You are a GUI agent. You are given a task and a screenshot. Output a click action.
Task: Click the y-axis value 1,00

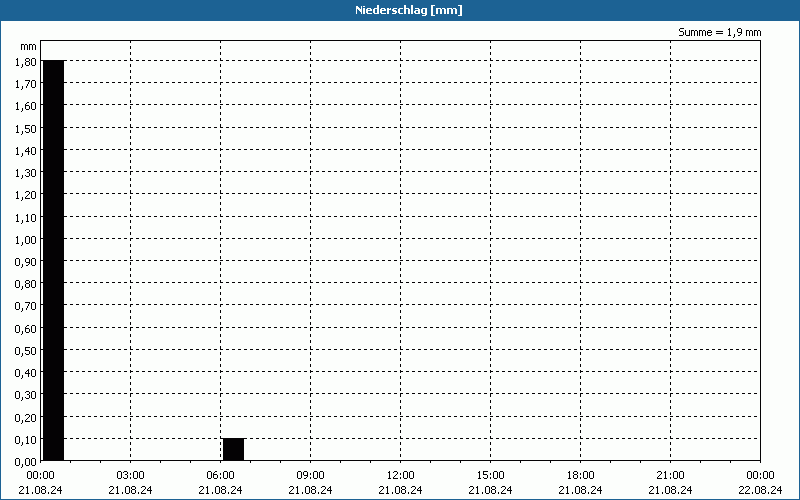[x=26, y=240]
